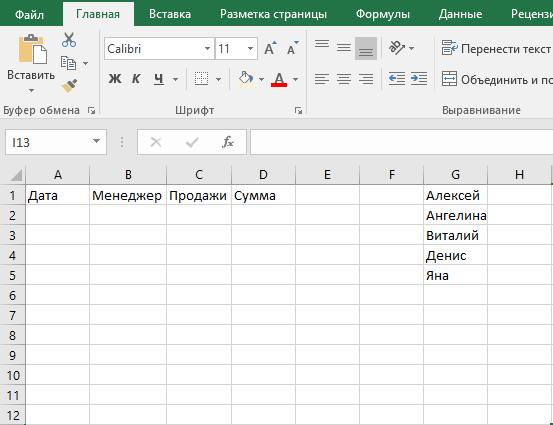Click the Name Box showing I13
This screenshot has width=553, height=425.
(48, 142)
